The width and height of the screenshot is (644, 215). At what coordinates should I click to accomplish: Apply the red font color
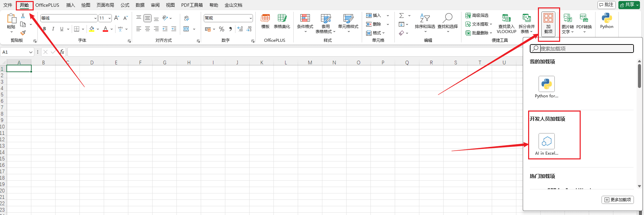tap(105, 29)
